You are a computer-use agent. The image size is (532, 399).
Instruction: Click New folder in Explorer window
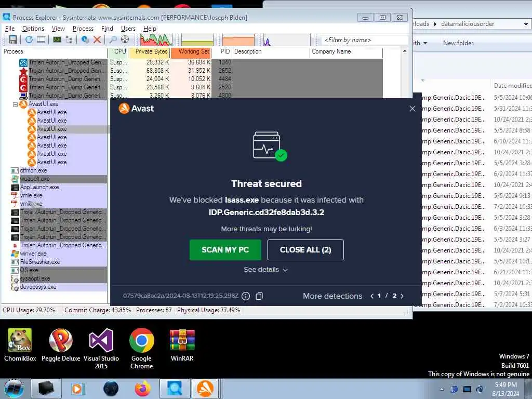point(458,43)
